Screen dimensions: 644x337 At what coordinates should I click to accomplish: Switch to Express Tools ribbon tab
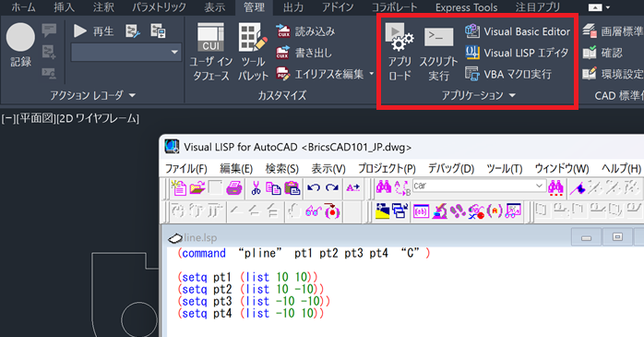click(466, 7)
